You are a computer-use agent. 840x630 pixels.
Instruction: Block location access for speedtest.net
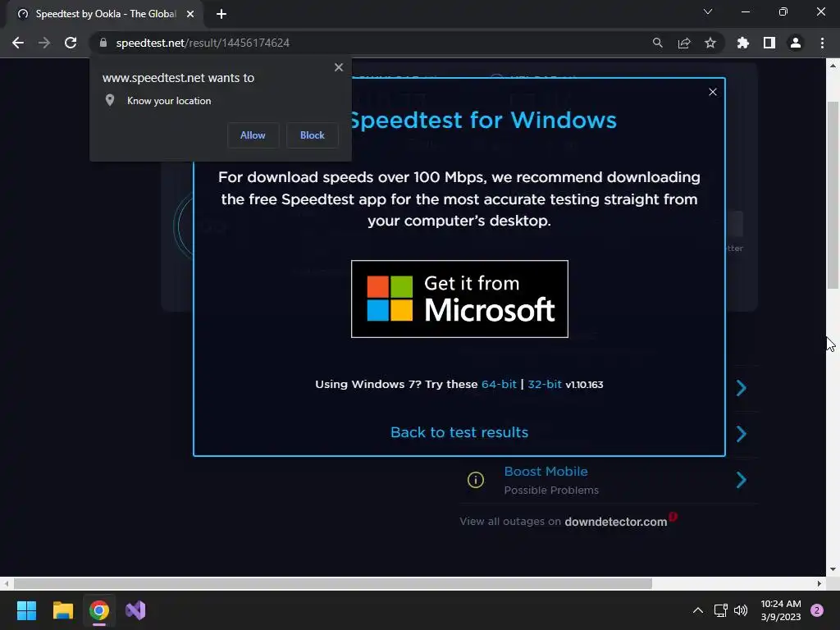point(313,135)
